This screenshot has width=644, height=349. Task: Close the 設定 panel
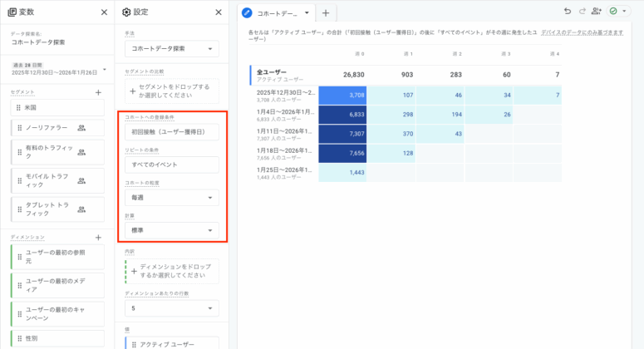click(x=218, y=12)
